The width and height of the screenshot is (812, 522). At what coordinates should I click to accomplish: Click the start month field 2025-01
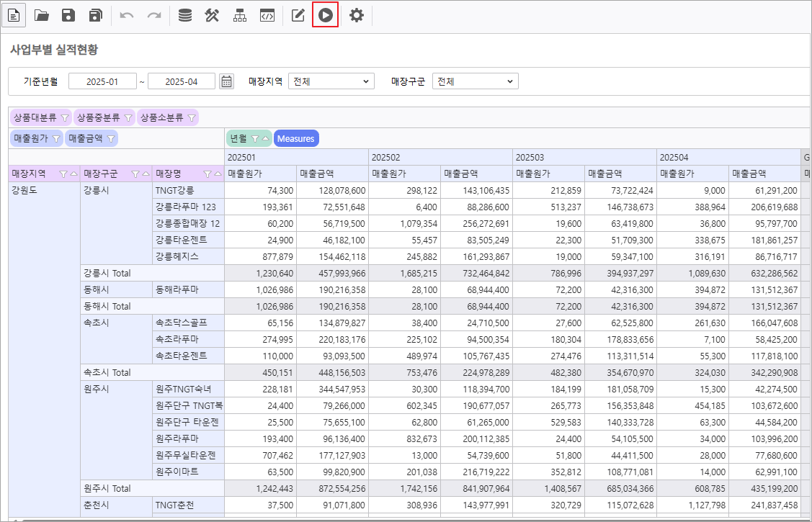(102, 81)
